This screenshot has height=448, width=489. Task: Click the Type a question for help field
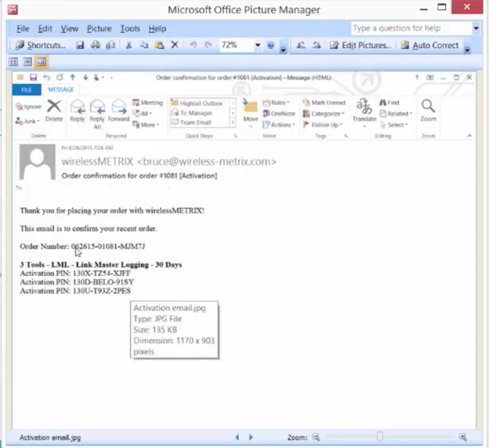[x=411, y=29]
